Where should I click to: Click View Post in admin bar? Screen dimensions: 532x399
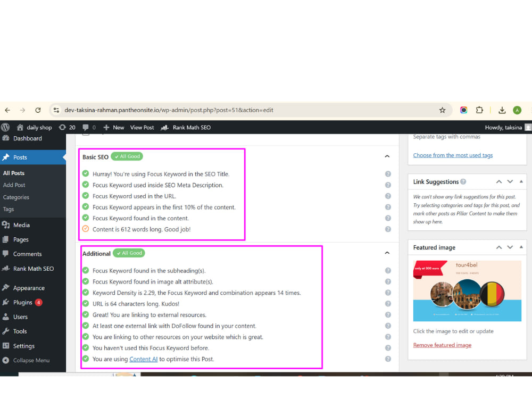click(x=142, y=128)
